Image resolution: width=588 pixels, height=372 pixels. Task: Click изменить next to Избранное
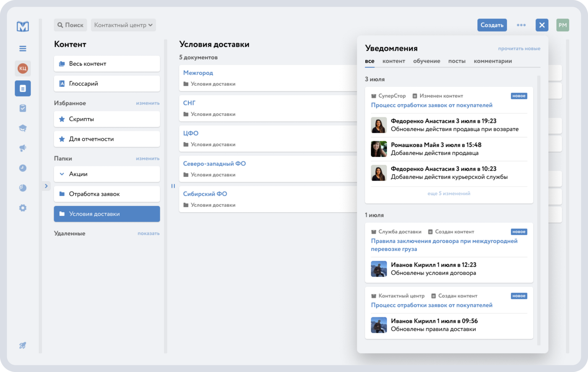click(x=148, y=103)
